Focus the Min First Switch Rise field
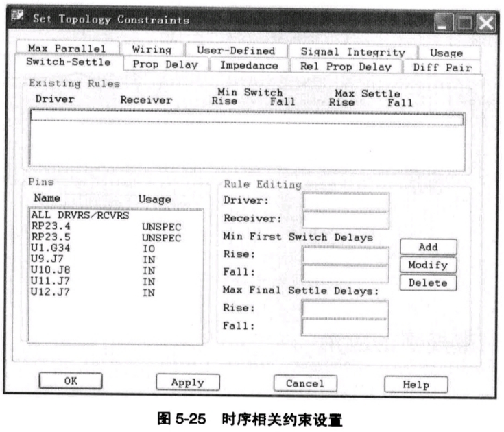504x432 pixels. pos(346,256)
